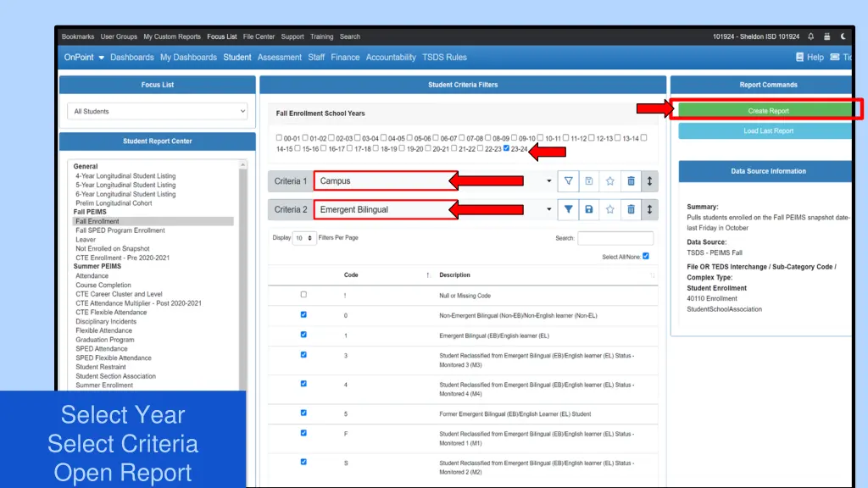Select Graduation Program report
868x488 pixels.
pos(104,340)
